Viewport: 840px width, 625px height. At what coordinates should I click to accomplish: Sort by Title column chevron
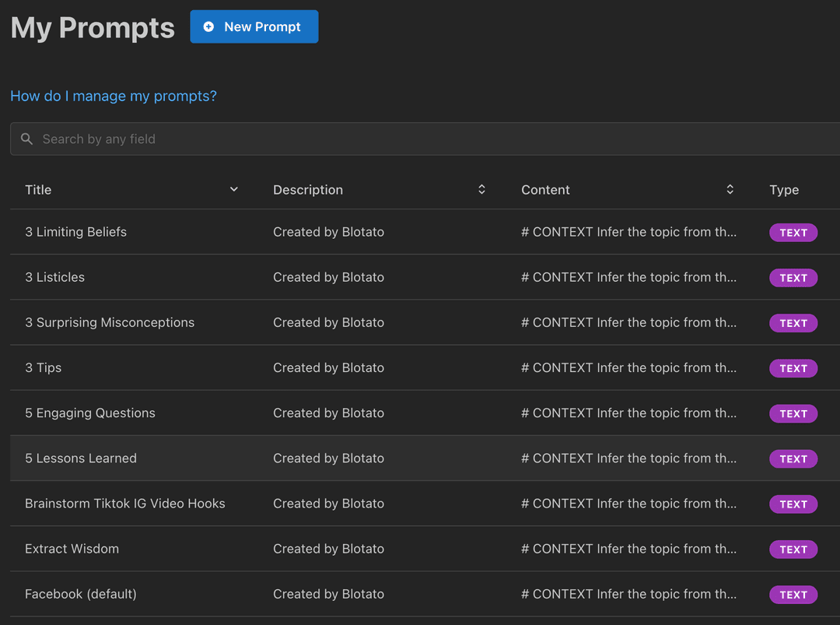[x=233, y=190]
